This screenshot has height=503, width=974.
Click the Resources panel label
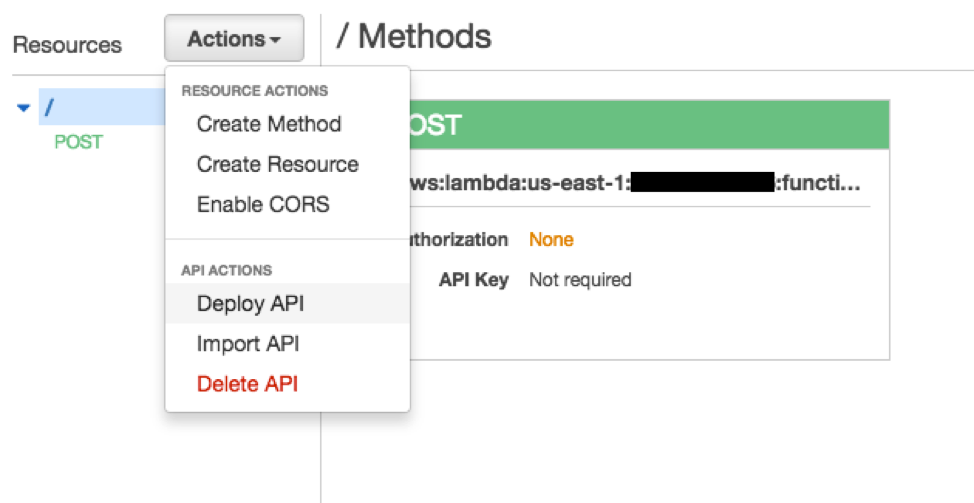click(x=67, y=45)
